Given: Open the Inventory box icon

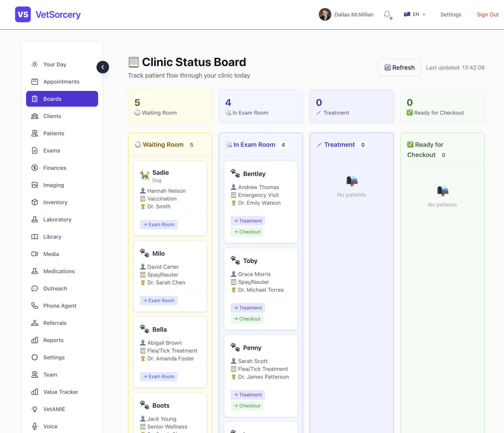Looking at the screenshot, I should coord(35,202).
